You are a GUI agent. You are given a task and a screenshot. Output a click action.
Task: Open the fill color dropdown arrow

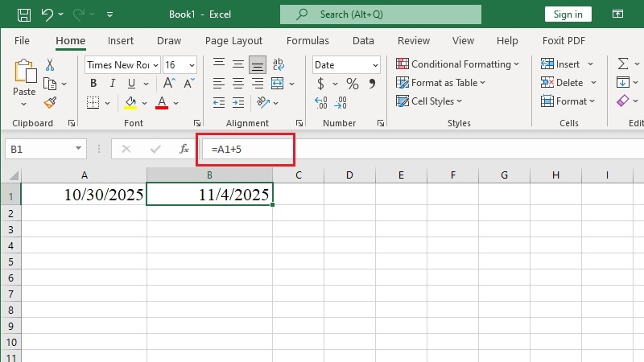(145, 103)
